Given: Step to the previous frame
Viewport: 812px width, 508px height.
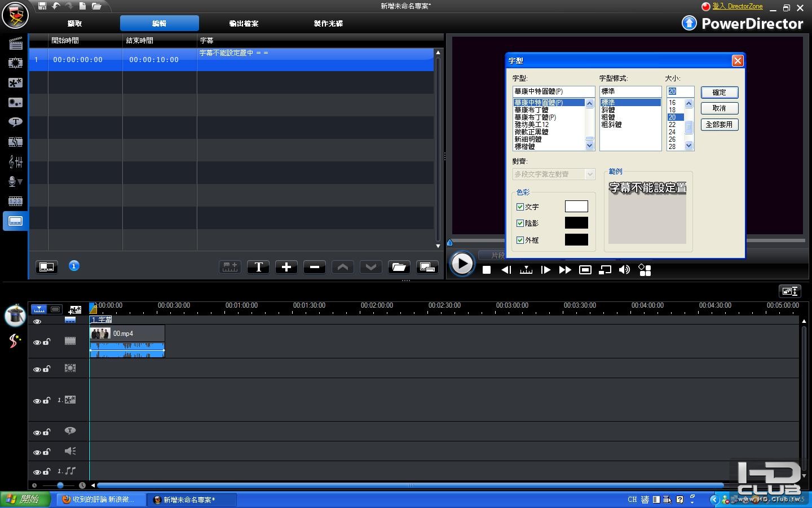Looking at the screenshot, I should tap(506, 270).
